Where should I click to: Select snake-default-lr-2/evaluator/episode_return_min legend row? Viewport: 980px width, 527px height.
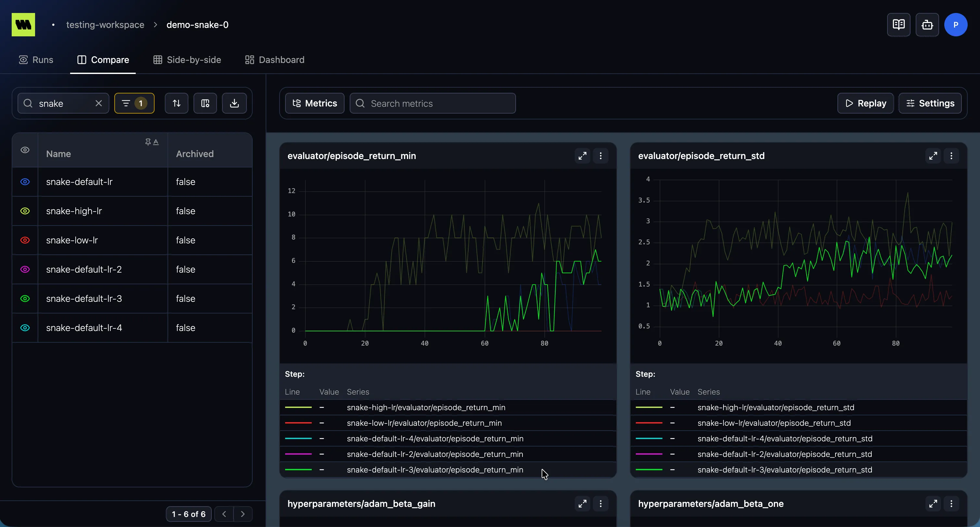point(448,454)
